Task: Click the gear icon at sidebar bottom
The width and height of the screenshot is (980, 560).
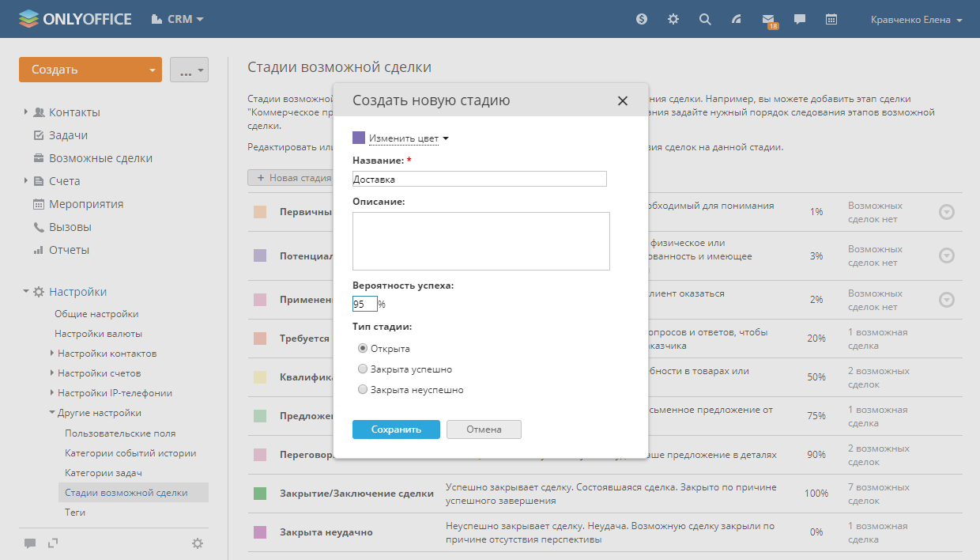Action: click(198, 543)
